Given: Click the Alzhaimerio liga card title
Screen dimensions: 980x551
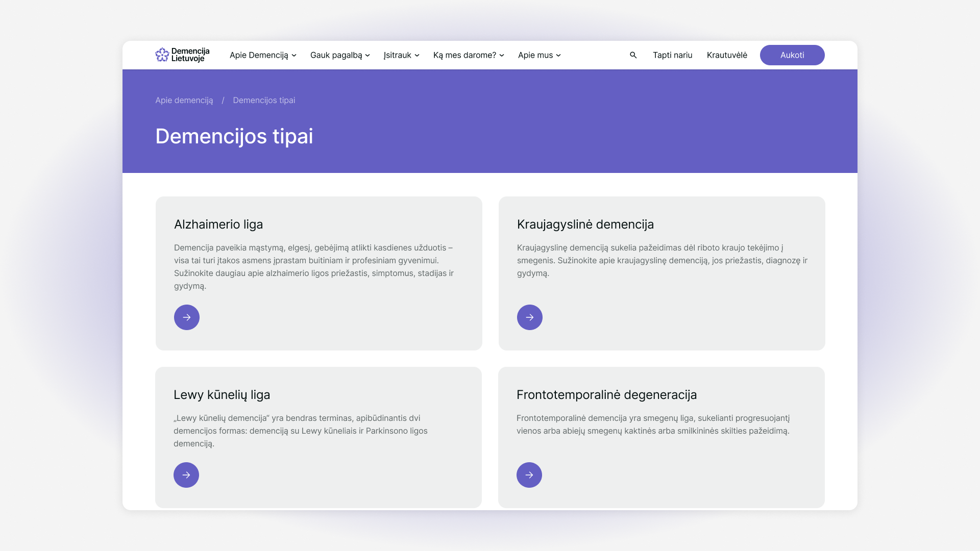Looking at the screenshot, I should pos(218,224).
